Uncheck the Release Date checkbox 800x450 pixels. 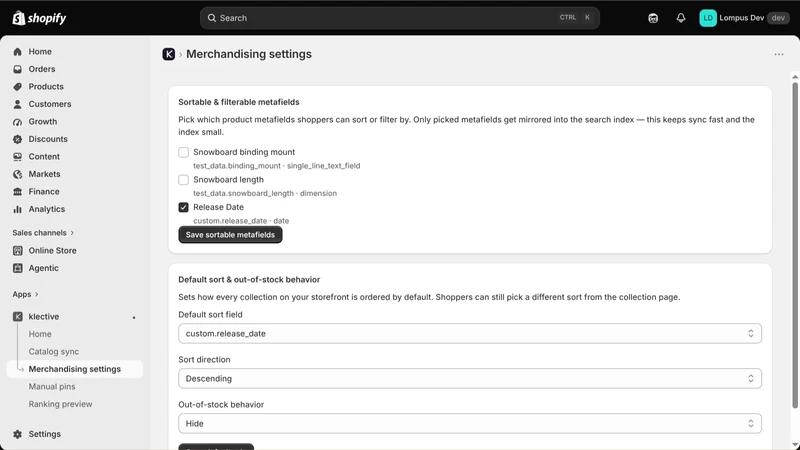(x=183, y=207)
